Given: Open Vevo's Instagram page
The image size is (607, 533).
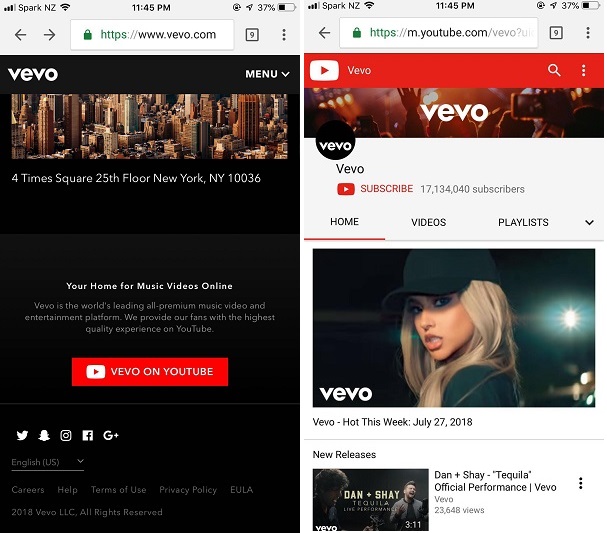Looking at the screenshot, I should tap(66, 435).
